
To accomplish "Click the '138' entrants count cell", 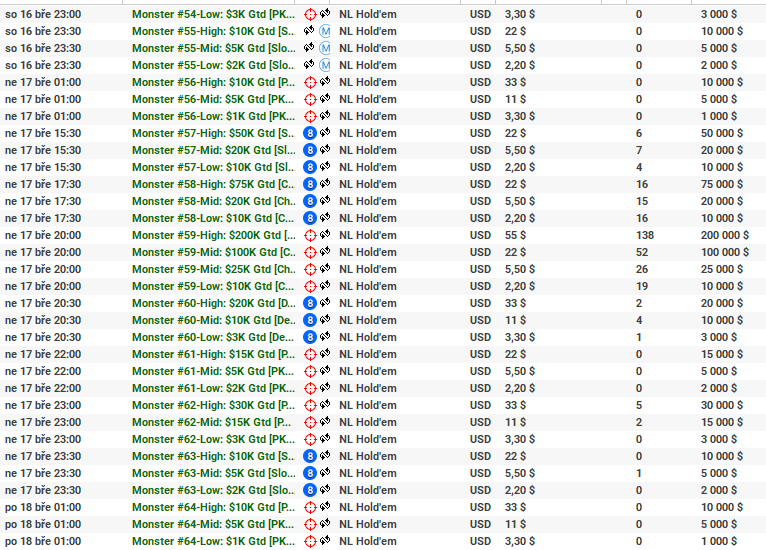I will [x=645, y=235].
